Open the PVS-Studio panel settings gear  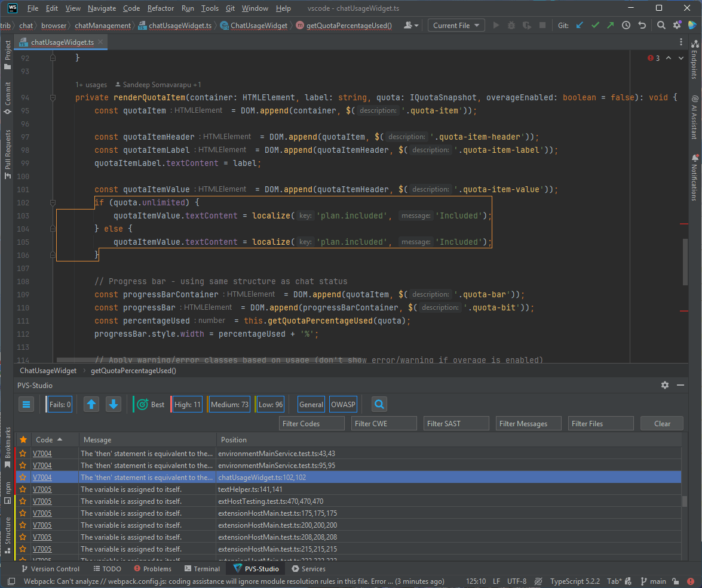665,385
